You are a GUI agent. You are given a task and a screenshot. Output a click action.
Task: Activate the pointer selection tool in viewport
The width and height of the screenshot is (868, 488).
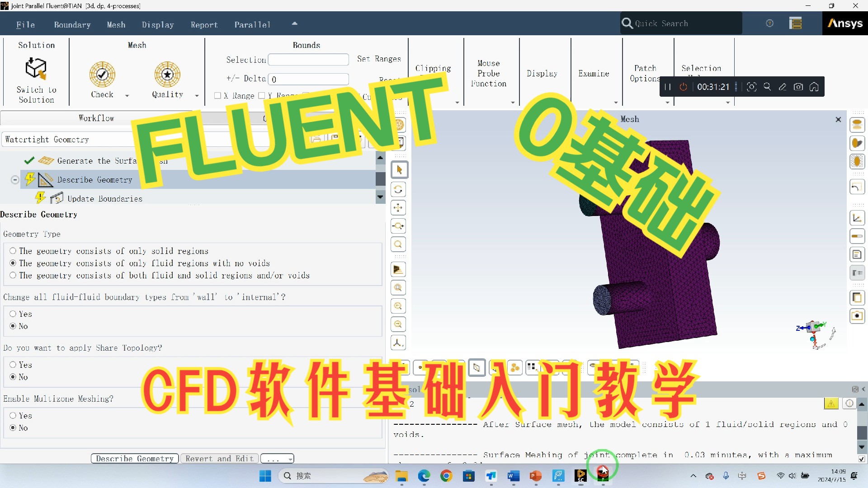[x=398, y=170]
